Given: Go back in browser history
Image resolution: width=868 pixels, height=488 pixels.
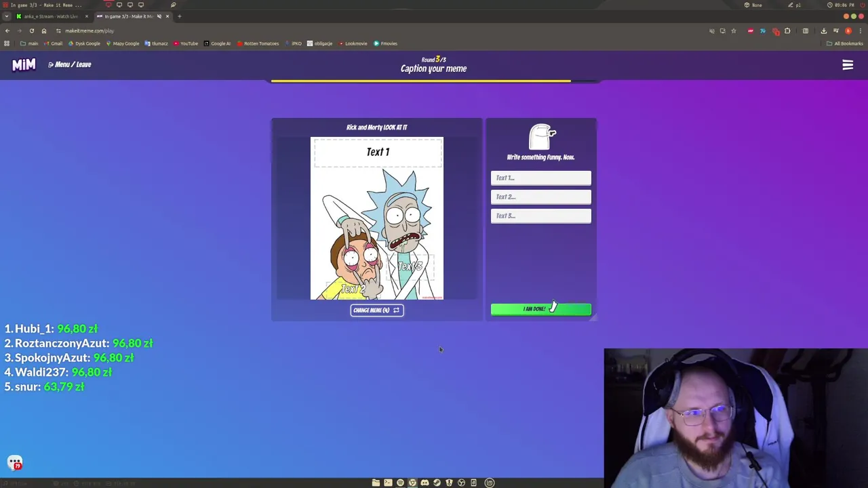Looking at the screenshot, I should pyautogui.click(x=7, y=30).
